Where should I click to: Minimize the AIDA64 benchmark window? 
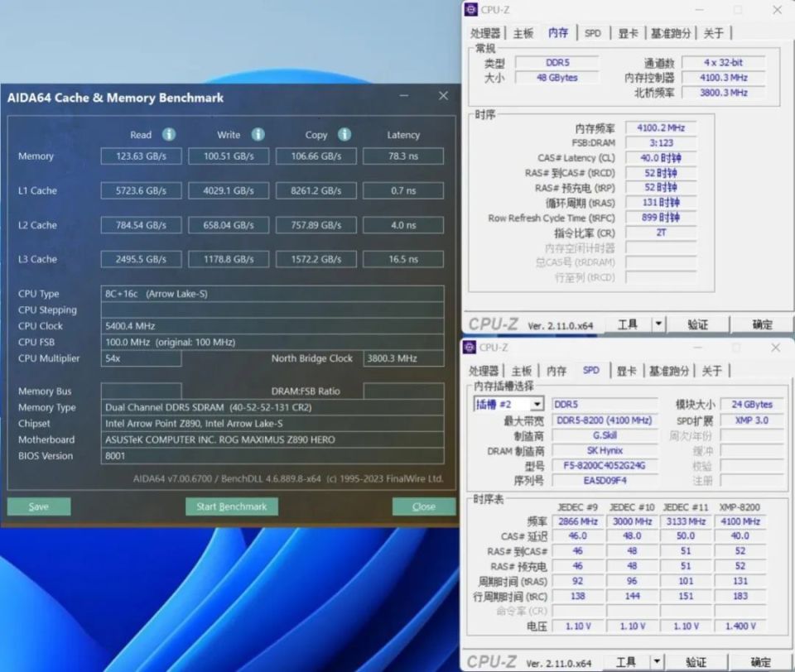coord(404,96)
